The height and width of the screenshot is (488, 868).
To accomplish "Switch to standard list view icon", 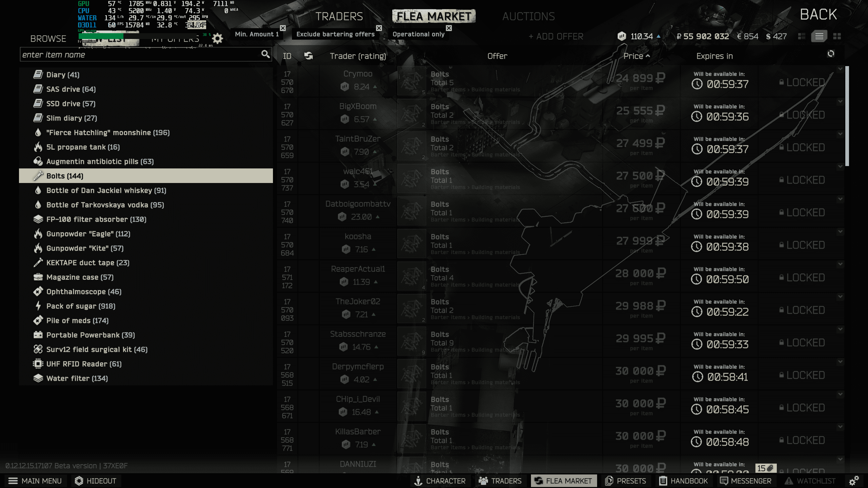I will (819, 36).
